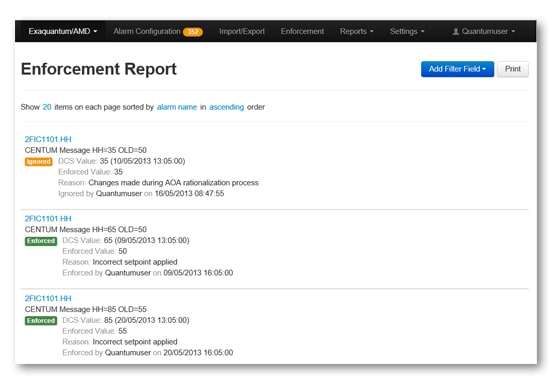The image size is (551, 376).
Task: Open the Add Filter Field dropdown
Action: [x=457, y=69]
